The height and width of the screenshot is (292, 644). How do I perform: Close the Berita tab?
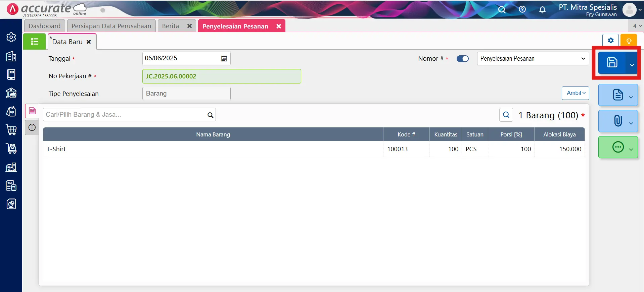(189, 26)
